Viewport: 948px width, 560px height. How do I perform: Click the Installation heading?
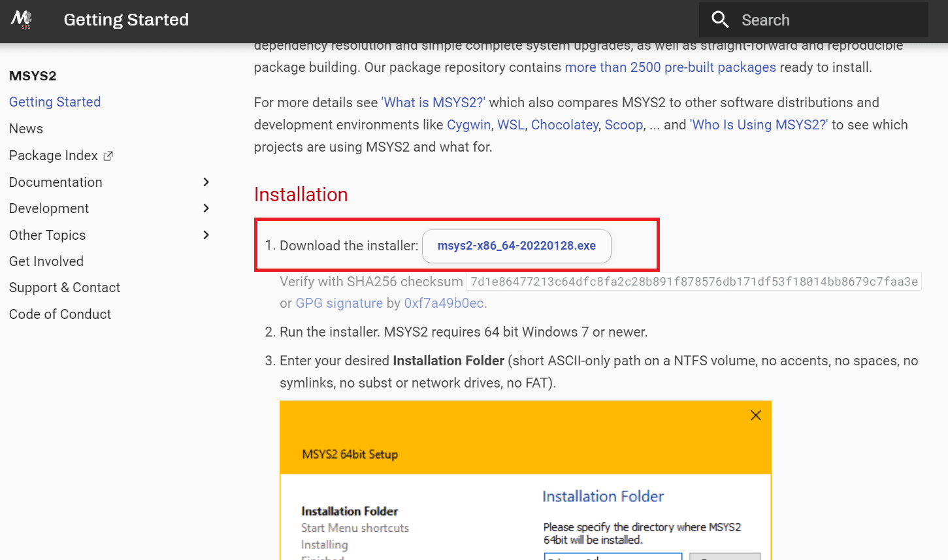pos(301,195)
